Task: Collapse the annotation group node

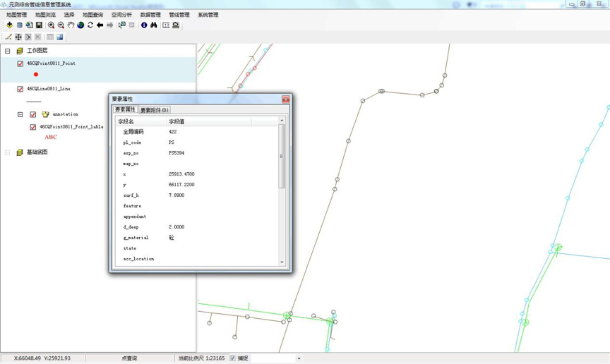Action: coord(20,114)
